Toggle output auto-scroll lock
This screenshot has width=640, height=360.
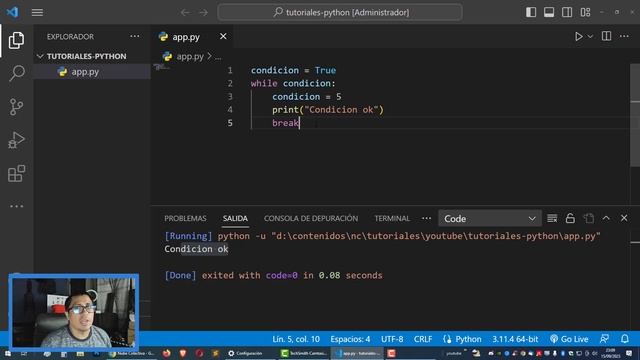(570, 218)
